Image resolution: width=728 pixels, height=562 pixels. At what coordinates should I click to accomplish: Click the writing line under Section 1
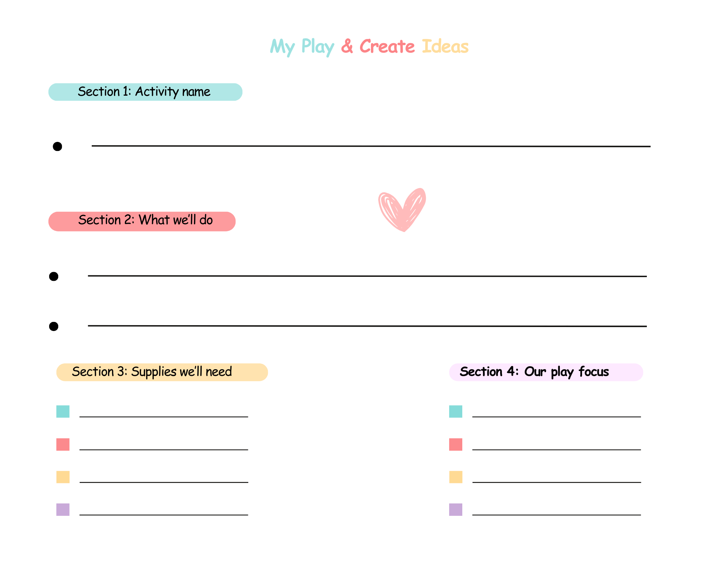371,146
